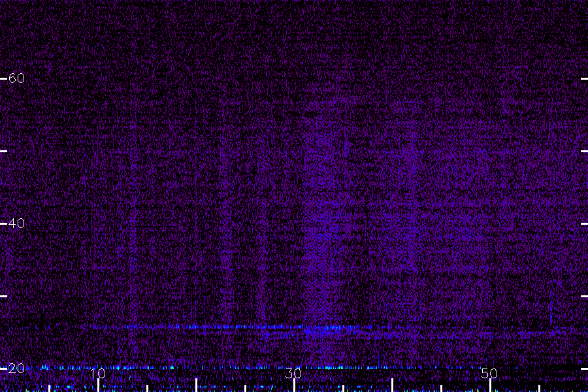This screenshot has height=392, width=588.
Task: Click the 40 frequency axis label
Action: (x=16, y=223)
